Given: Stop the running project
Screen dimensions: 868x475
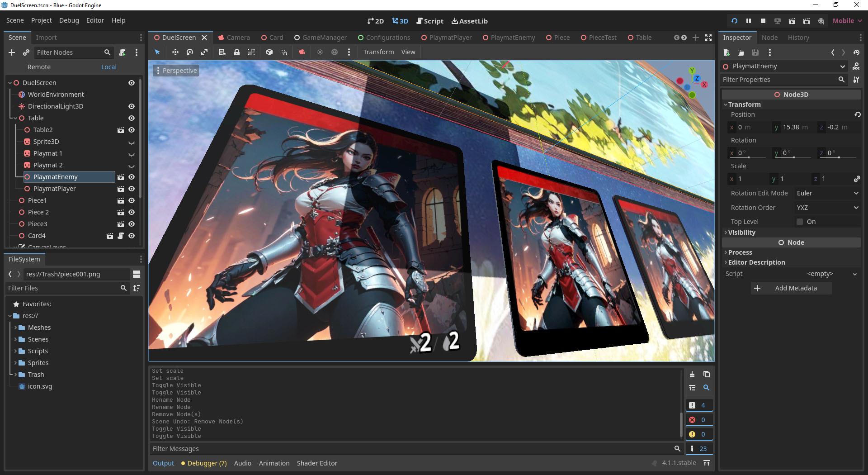Looking at the screenshot, I should (x=763, y=21).
